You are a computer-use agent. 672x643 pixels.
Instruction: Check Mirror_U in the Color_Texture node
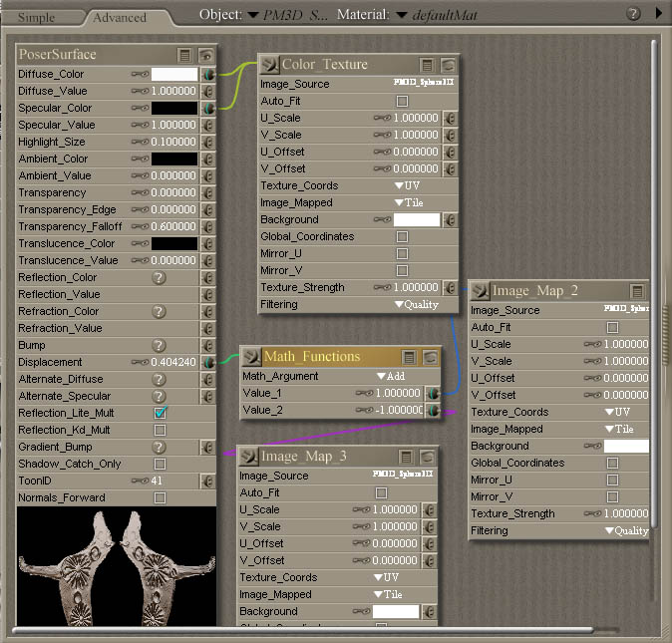point(402,254)
